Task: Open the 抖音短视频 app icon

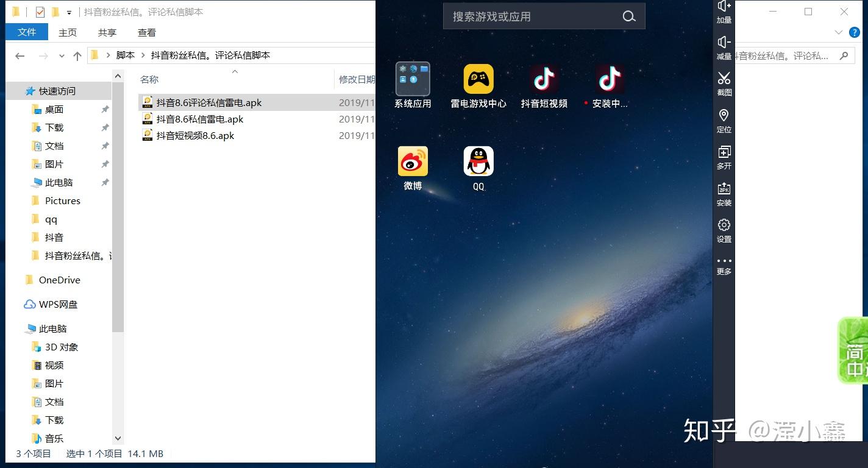Action: 544,79
